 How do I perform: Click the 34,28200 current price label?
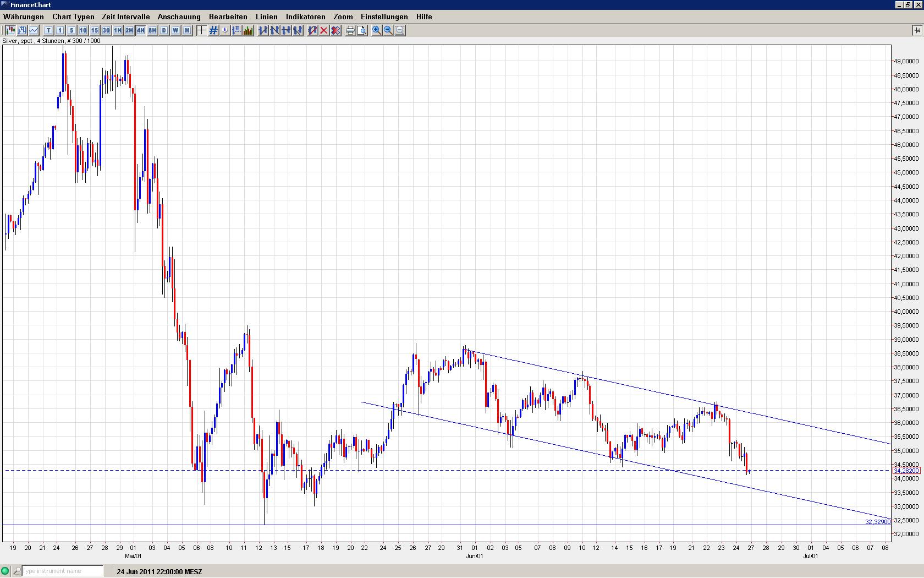pyautogui.click(x=906, y=471)
